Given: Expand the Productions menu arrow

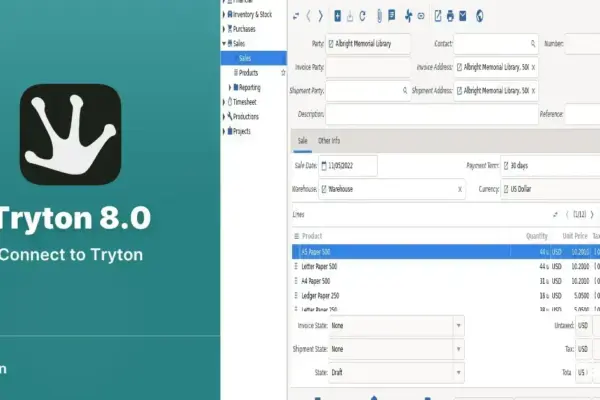Looking at the screenshot, I should [224, 117].
